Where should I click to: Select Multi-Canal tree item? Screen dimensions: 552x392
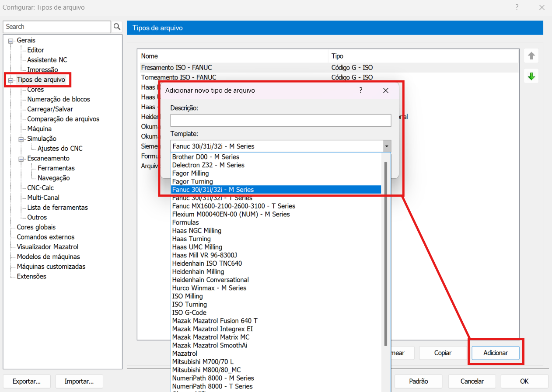point(44,198)
